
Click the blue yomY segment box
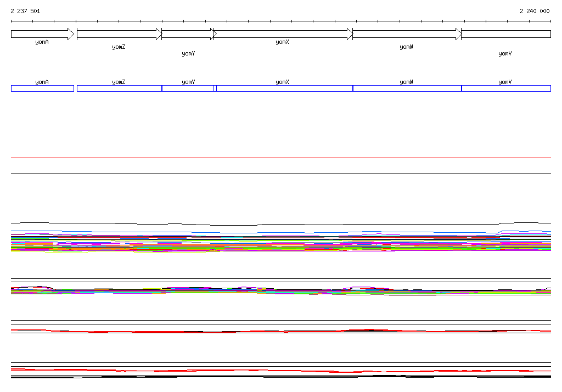pos(188,88)
